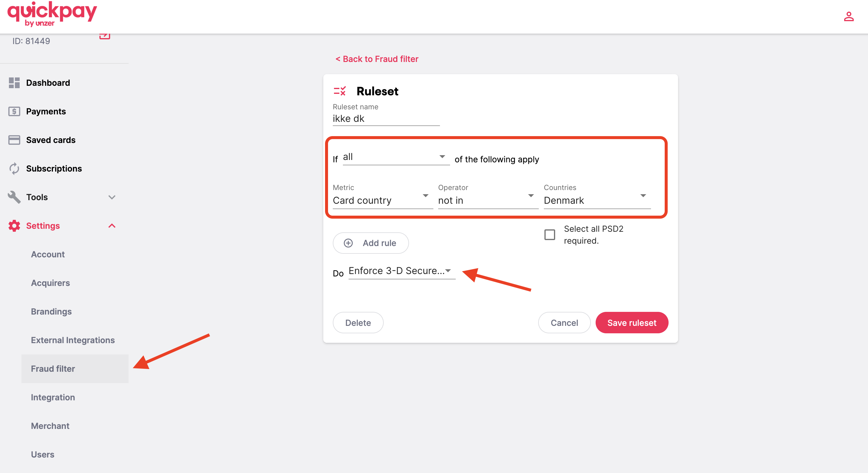Expand the Tools menu chevron

coord(112,197)
